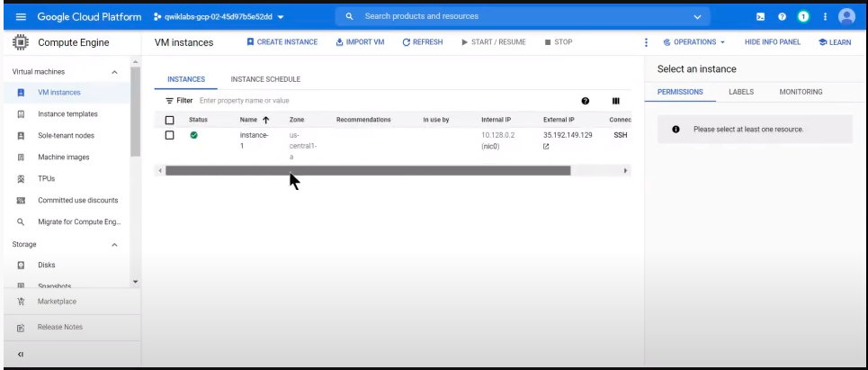868x370 pixels.
Task: Collapse the Virtual machines section
Action: point(114,72)
